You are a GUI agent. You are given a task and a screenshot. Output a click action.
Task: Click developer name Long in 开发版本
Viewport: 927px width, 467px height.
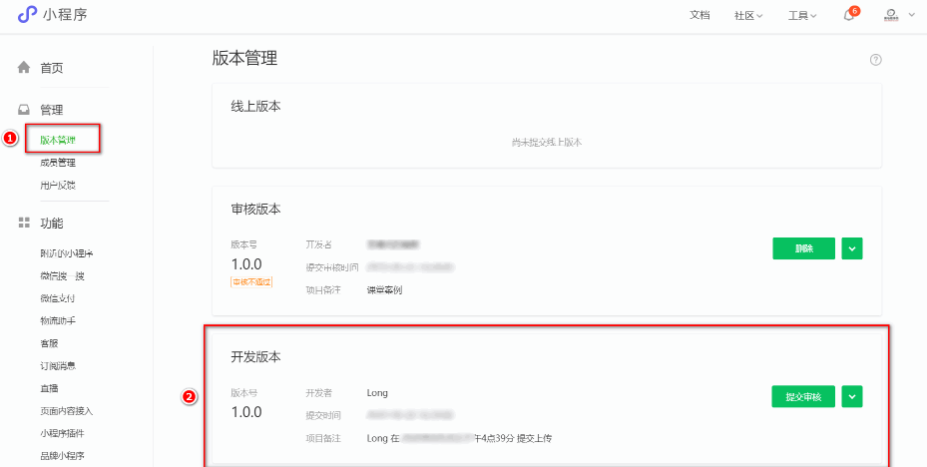click(377, 393)
